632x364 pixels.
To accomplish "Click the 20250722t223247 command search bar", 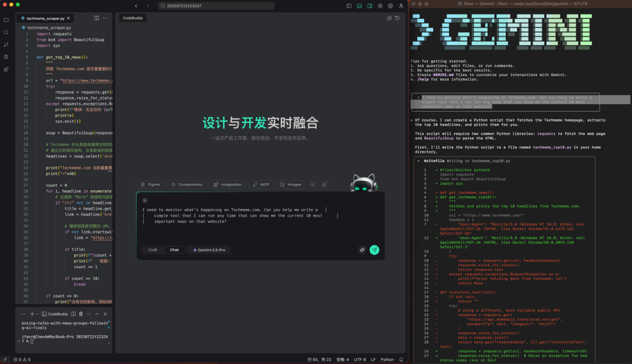I will (217, 6).
